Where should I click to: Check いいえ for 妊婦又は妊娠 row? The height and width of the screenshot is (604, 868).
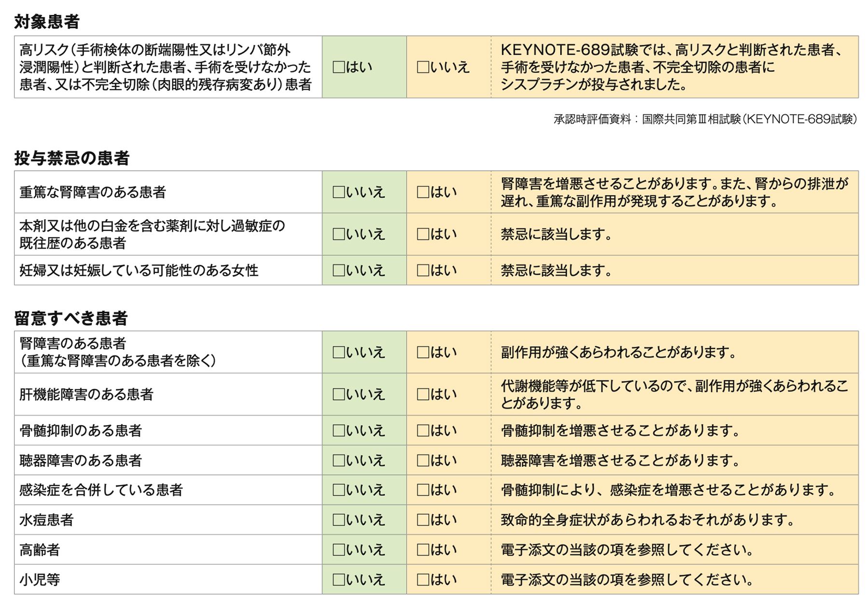click(x=339, y=270)
